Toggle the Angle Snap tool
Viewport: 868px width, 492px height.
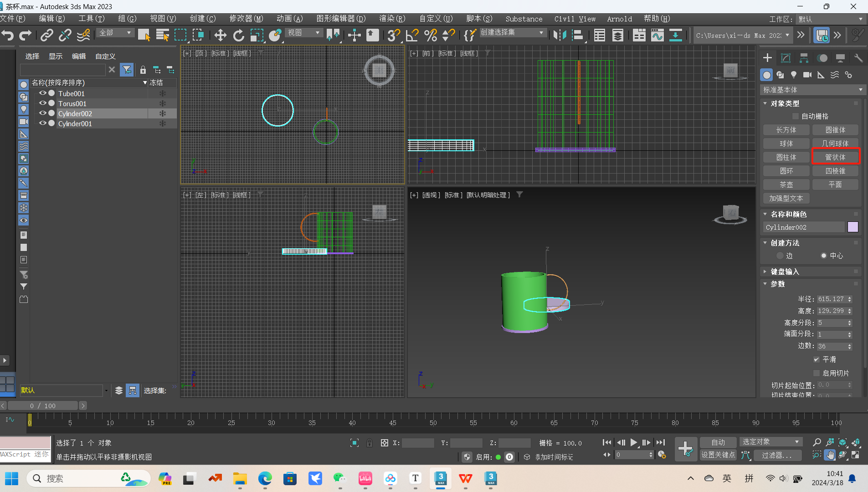tap(412, 35)
